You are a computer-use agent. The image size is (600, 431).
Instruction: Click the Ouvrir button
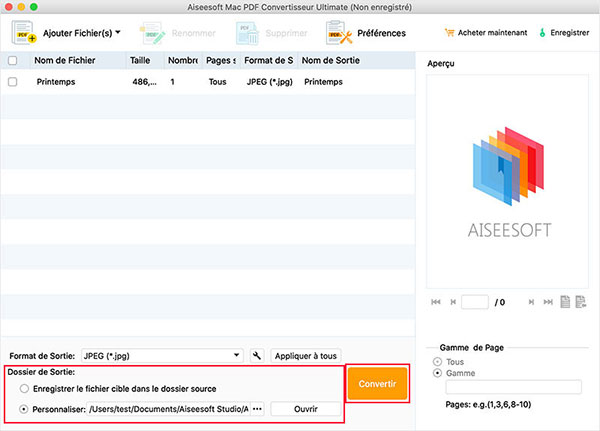pyautogui.click(x=306, y=409)
